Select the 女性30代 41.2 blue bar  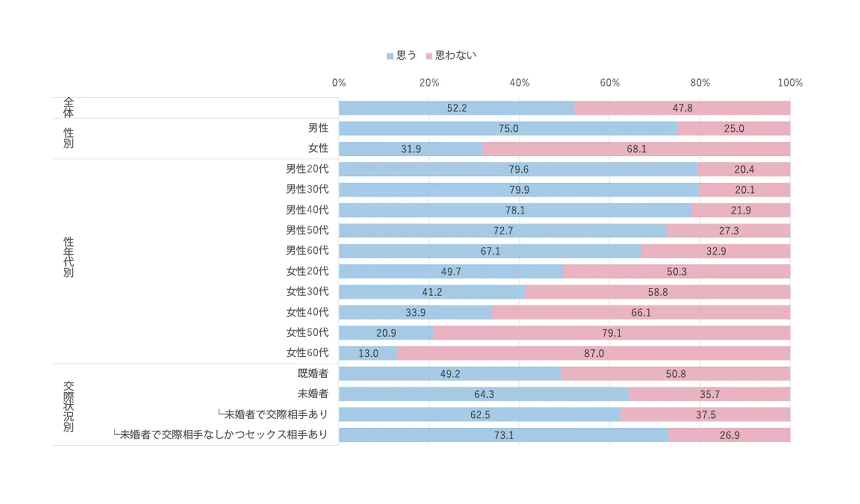tap(432, 292)
